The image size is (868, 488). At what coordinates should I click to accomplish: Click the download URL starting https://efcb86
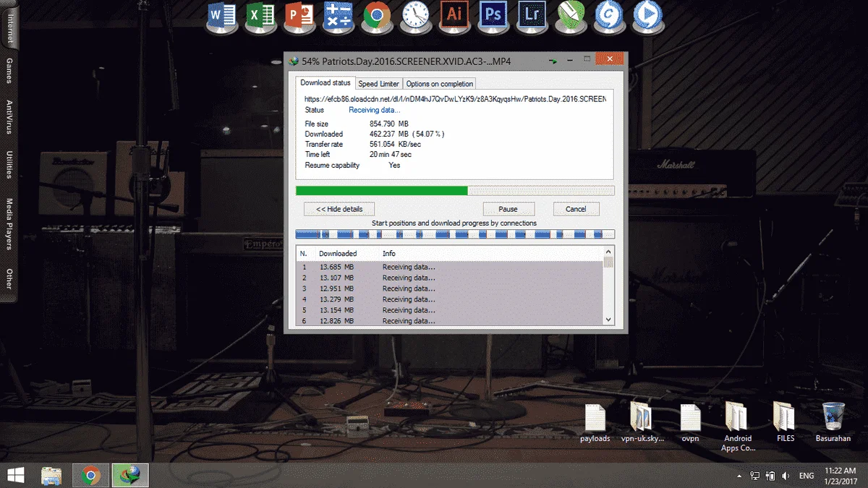pos(455,99)
